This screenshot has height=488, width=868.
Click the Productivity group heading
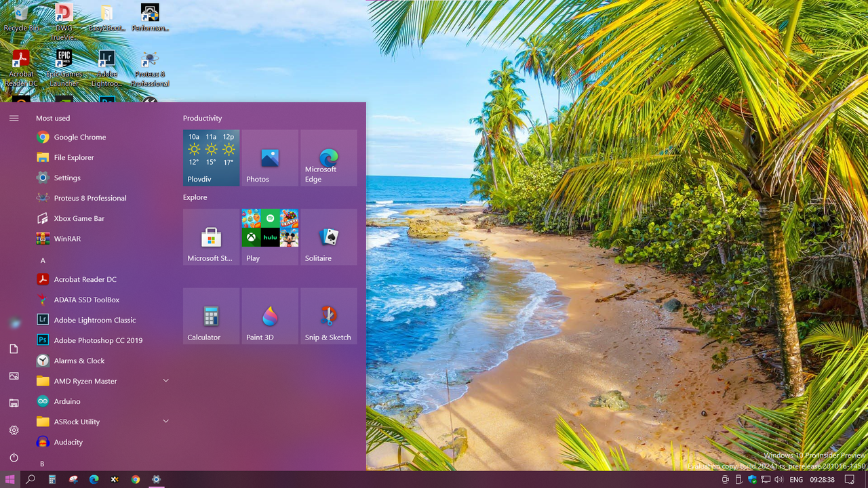pos(202,118)
